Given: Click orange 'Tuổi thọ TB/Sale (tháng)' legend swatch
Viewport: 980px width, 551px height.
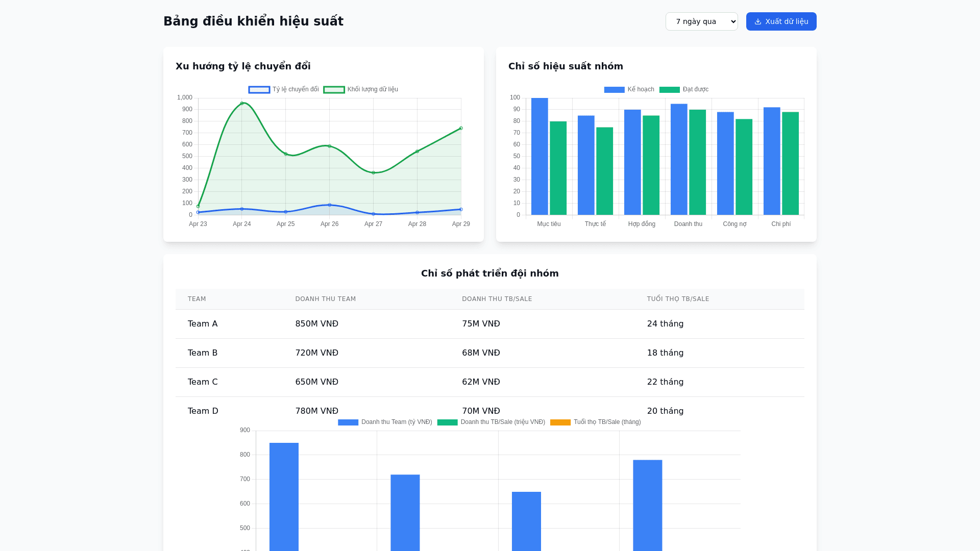Looking at the screenshot, I should pyautogui.click(x=560, y=422).
